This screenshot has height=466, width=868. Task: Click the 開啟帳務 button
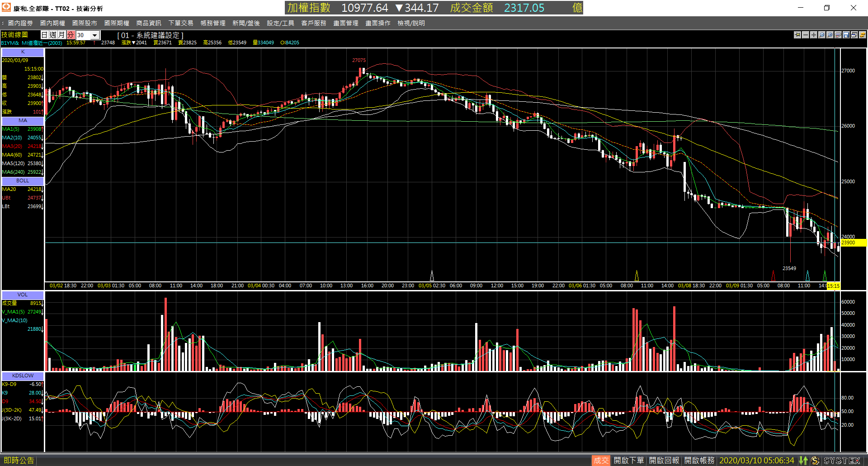[699, 461]
